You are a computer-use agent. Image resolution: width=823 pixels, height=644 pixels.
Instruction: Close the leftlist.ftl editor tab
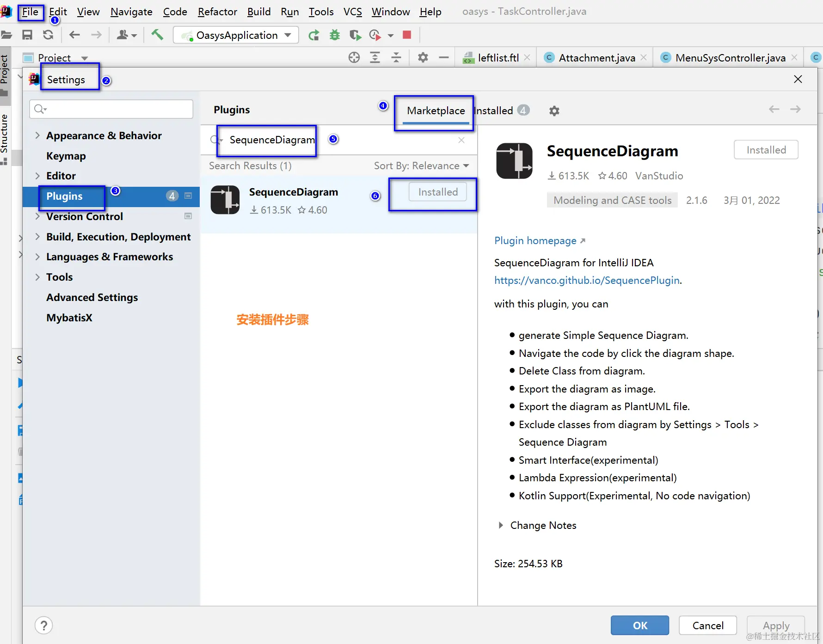[x=527, y=58]
